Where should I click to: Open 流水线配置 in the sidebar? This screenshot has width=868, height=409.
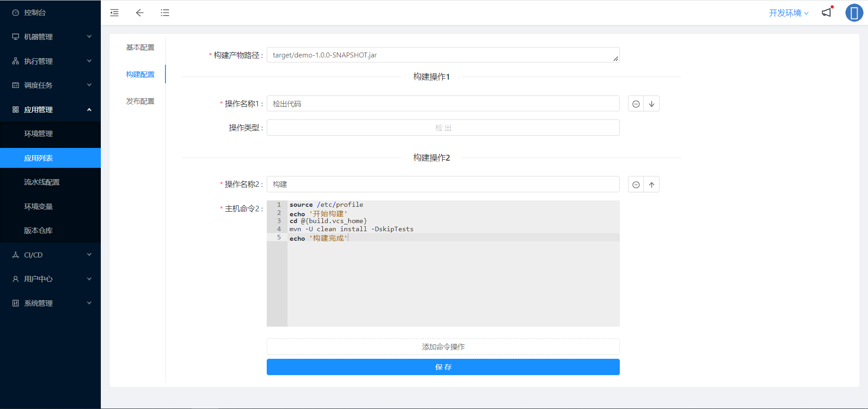[50, 182]
